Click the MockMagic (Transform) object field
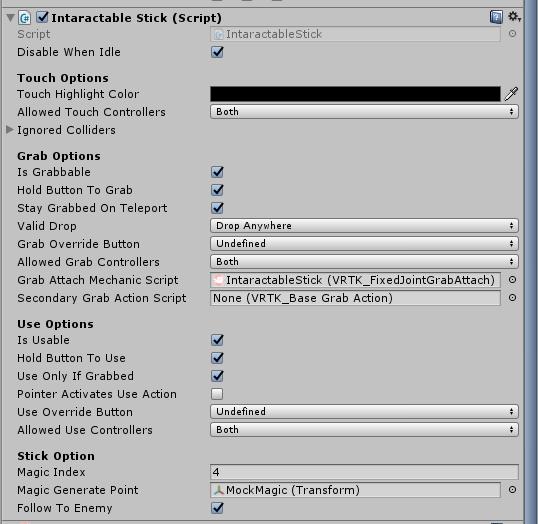Image resolution: width=538 pixels, height=524 pixels. pyautogui.click(x=355, y=490)
